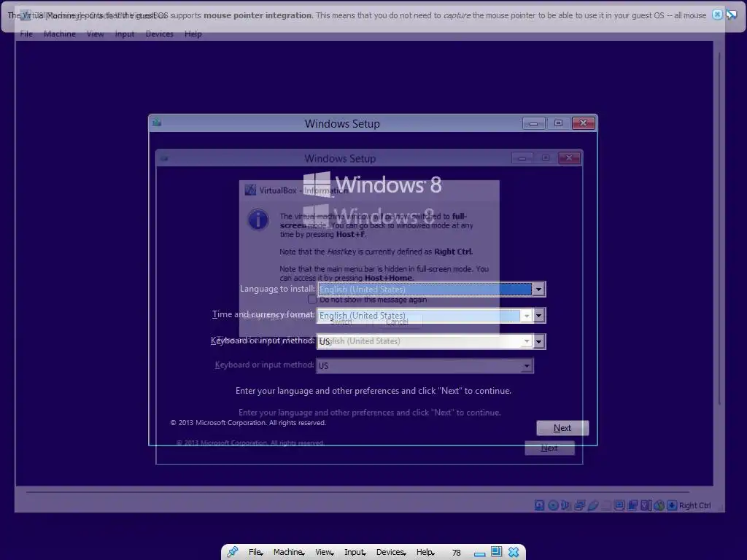This screenshot has width=747, height=560.
Task: Click the optical disk status icon
Action: coord(553,505)
